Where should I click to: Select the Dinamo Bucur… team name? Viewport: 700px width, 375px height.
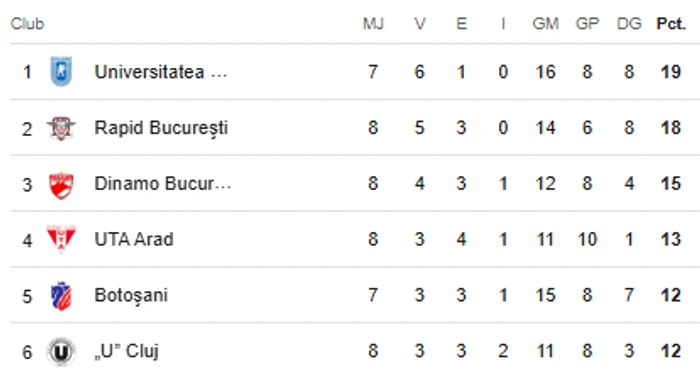[x=162, y=183]
